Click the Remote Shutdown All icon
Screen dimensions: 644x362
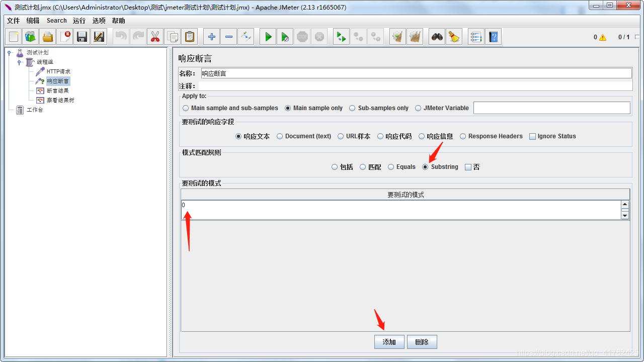pyautogui.click(x=375, y=37)
